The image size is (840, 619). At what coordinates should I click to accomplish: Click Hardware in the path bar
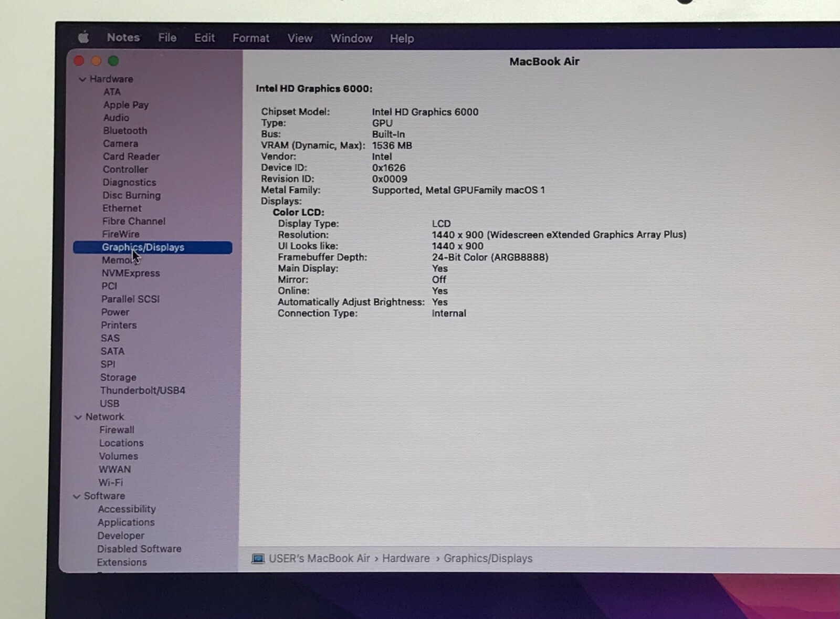pyautogui.click(x=406, y=558)
